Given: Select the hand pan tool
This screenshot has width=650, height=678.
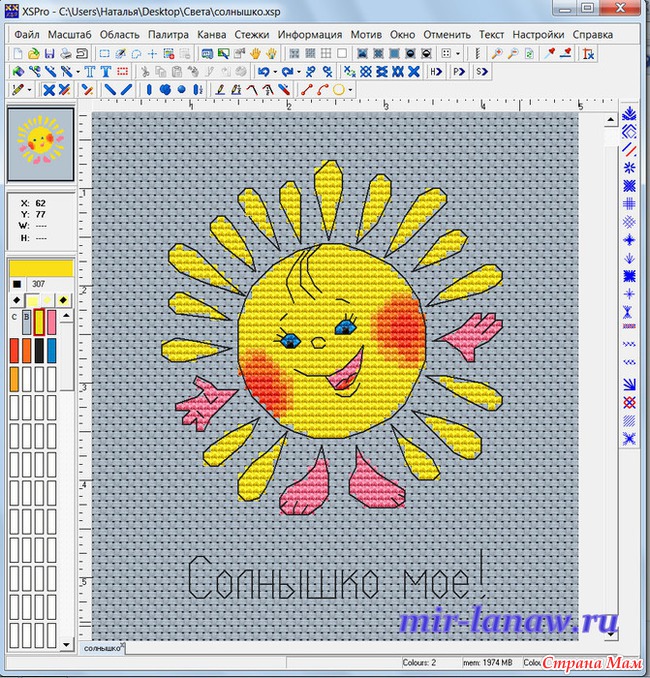Looking at the screenshot, I should tap(255, 53).
